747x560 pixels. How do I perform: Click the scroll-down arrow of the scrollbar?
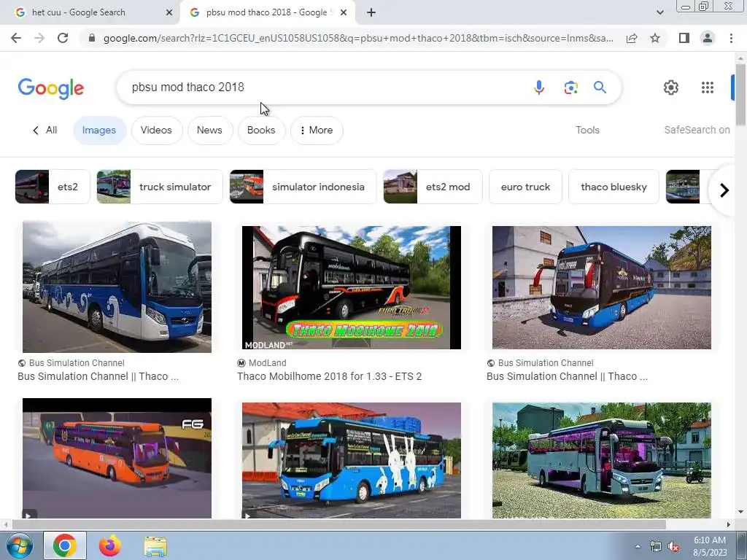click(740, 512)
